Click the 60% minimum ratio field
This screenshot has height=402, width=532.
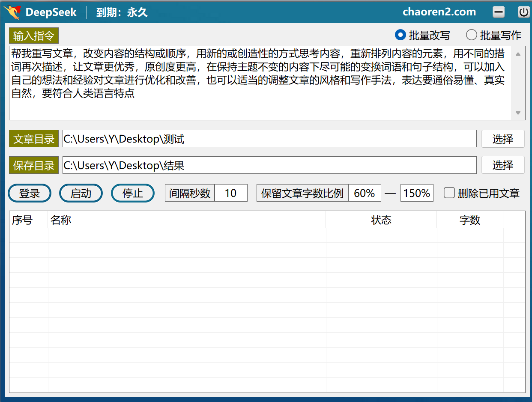(365, 193)
